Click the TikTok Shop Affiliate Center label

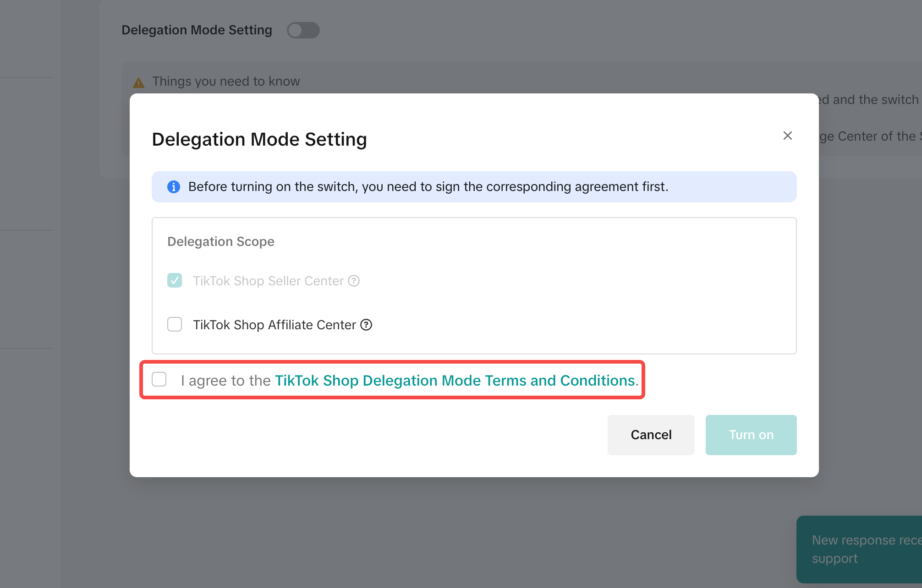(274, 325)
